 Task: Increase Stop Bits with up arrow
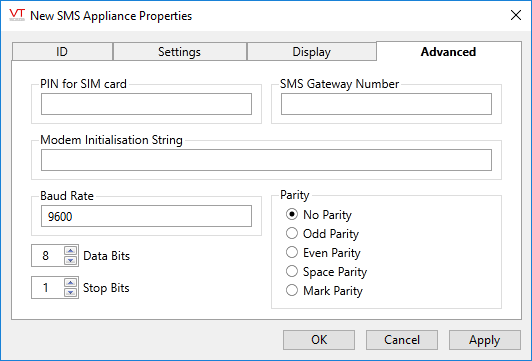[x=70, y=283]
